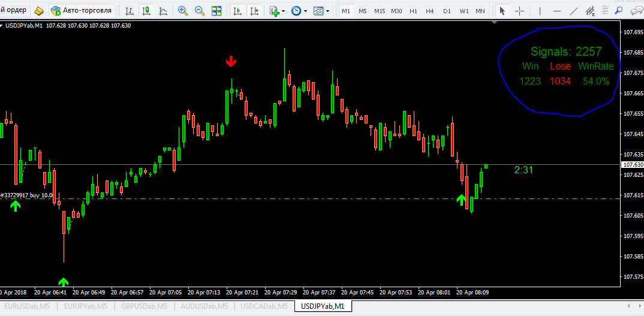This screenshot has width=644, height=316.
Task: Select the vertical line tool
Action: point(540,11)
